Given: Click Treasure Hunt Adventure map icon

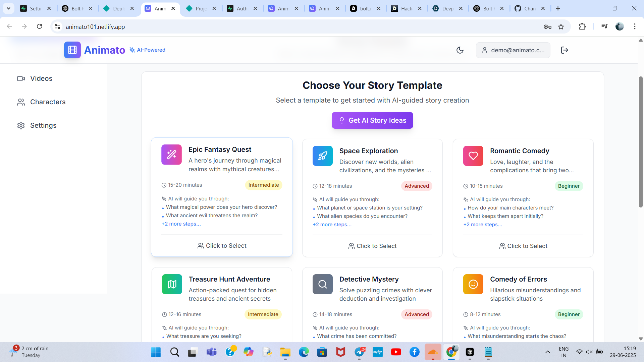Looking at the screenshot, I should (x=172, y=284).
